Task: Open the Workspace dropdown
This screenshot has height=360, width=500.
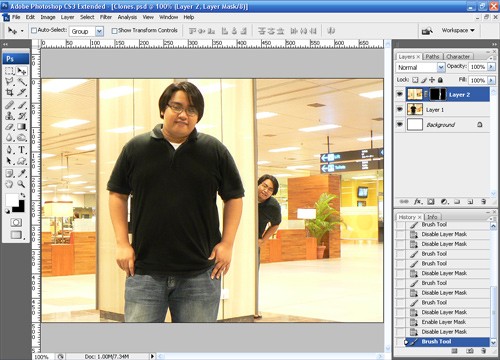Action: [x=458, y=30]
